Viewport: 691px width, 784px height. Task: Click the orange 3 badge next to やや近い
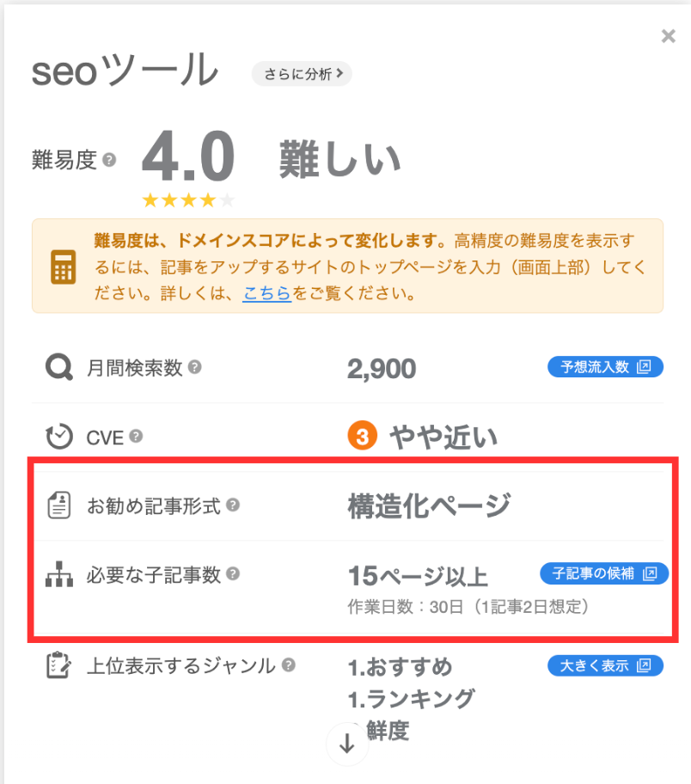pos(361,436)
